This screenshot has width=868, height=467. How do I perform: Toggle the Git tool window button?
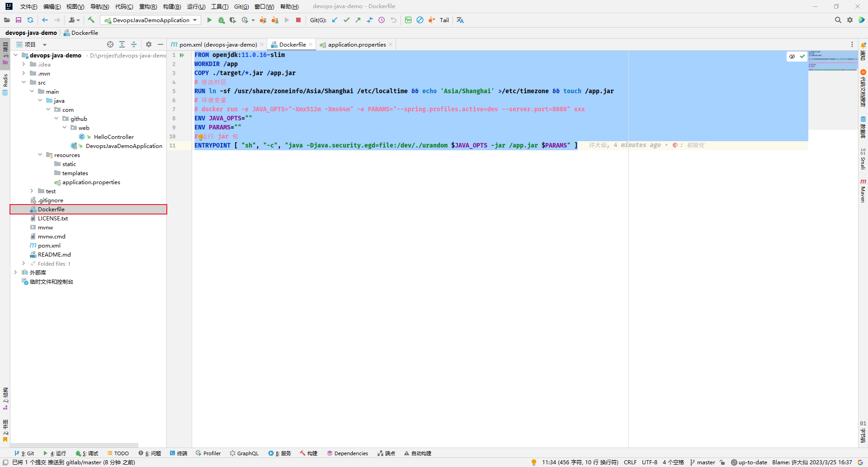tap(24, 453)
